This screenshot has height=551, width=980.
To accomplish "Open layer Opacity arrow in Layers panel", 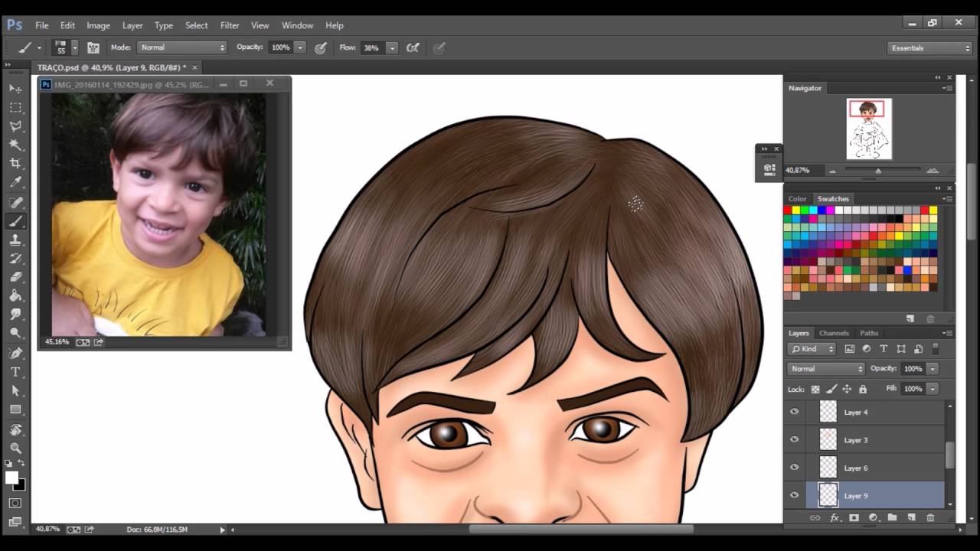I will 933,369.
